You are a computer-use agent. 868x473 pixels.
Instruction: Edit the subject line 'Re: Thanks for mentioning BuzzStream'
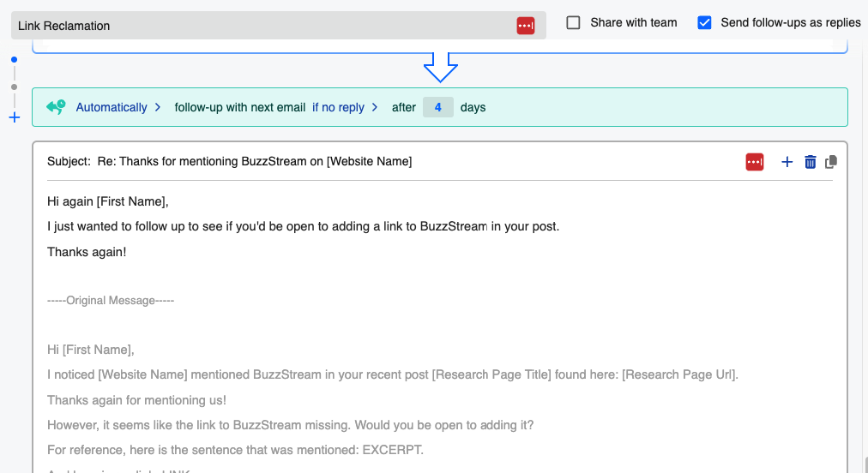pyautogui.click(x=255, y=162)
